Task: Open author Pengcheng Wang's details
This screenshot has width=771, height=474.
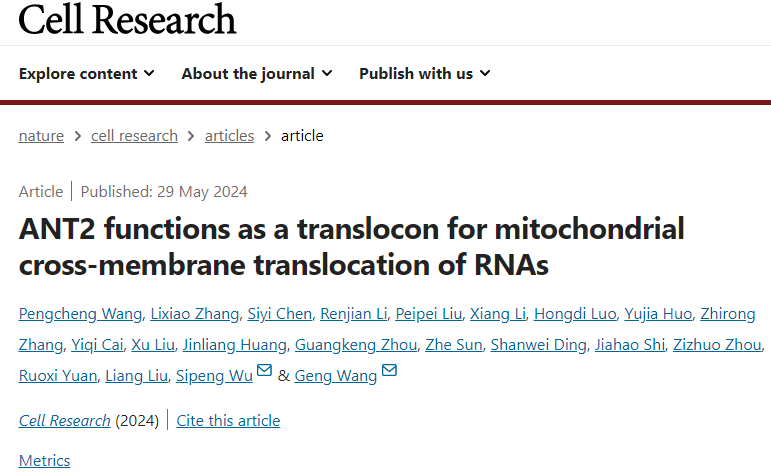Action: coord(73,314)
